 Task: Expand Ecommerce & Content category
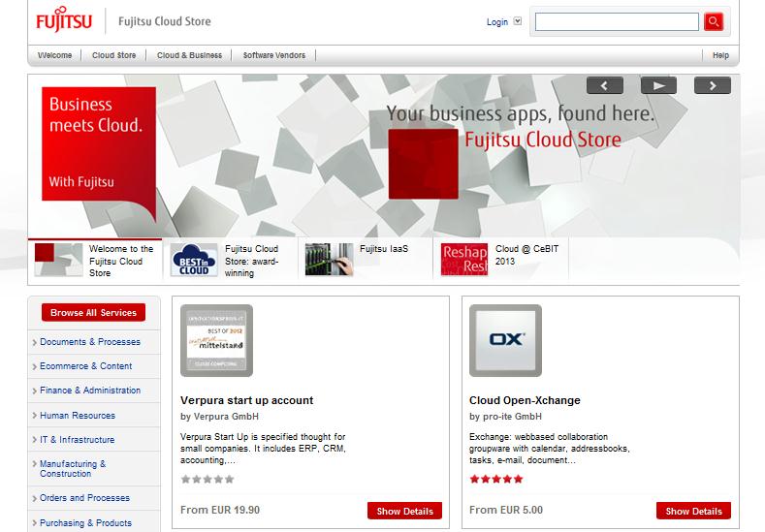point(86,366)
